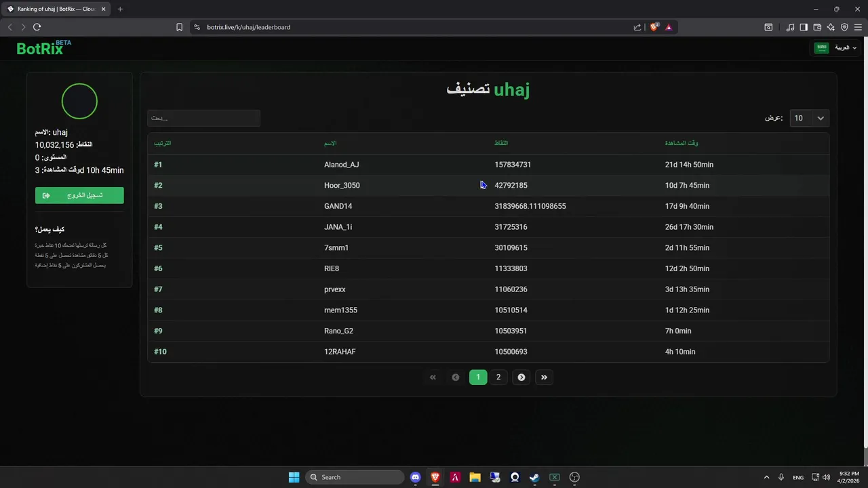Go to previous leaderboard page arrow
Viewport: 868px width, 488px height.
click(456, 378)
